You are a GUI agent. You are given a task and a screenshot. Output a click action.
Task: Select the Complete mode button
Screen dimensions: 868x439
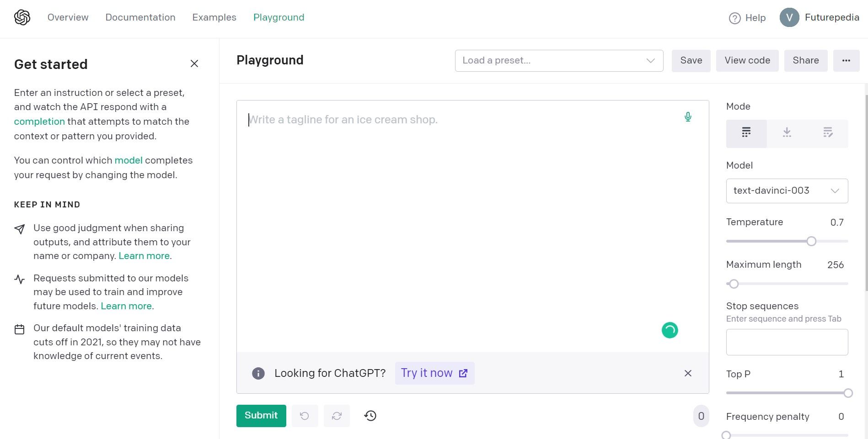pos(746,133)
